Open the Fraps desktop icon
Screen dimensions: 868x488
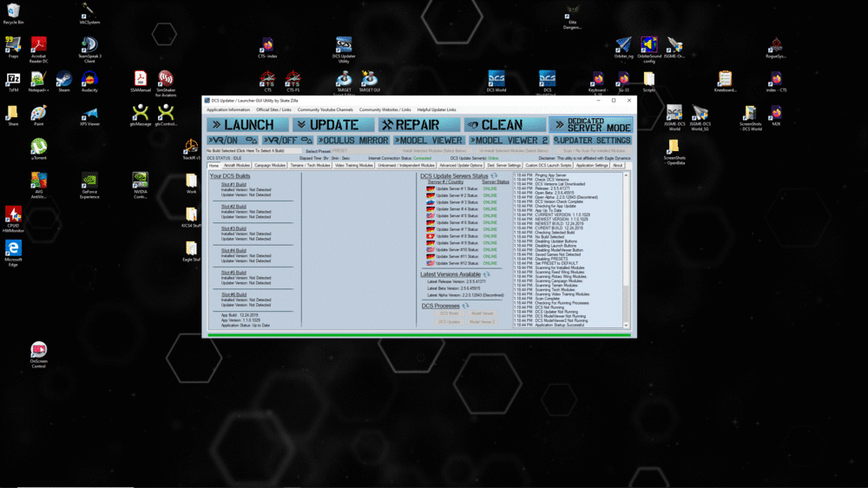pyautogui.click(x=13, y=48)
